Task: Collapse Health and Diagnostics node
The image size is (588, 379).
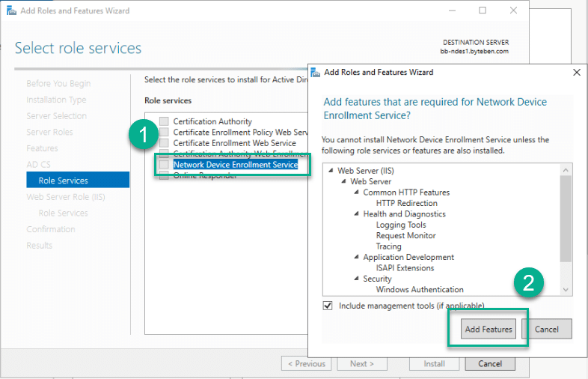Action: (356, 213)
